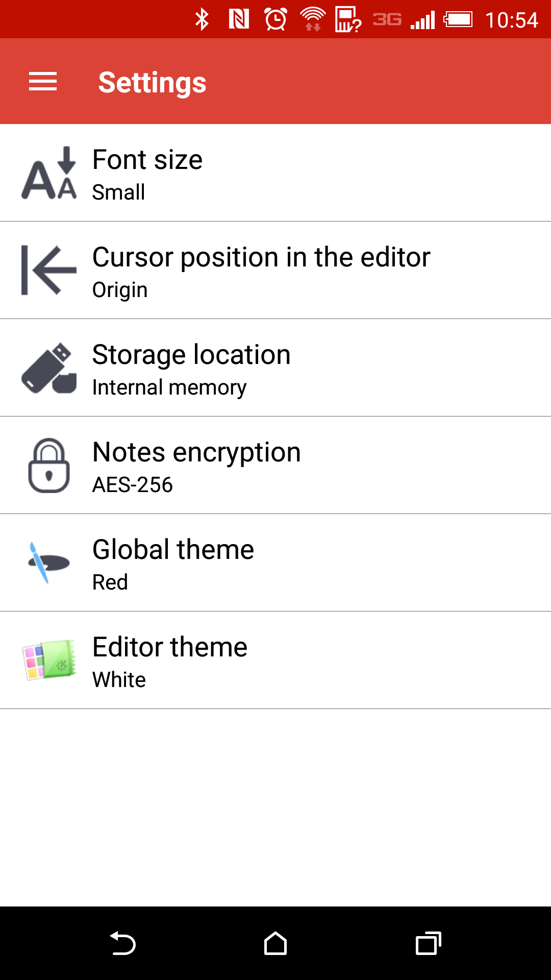
Task: Open recent apps overview
Action: 429,943
